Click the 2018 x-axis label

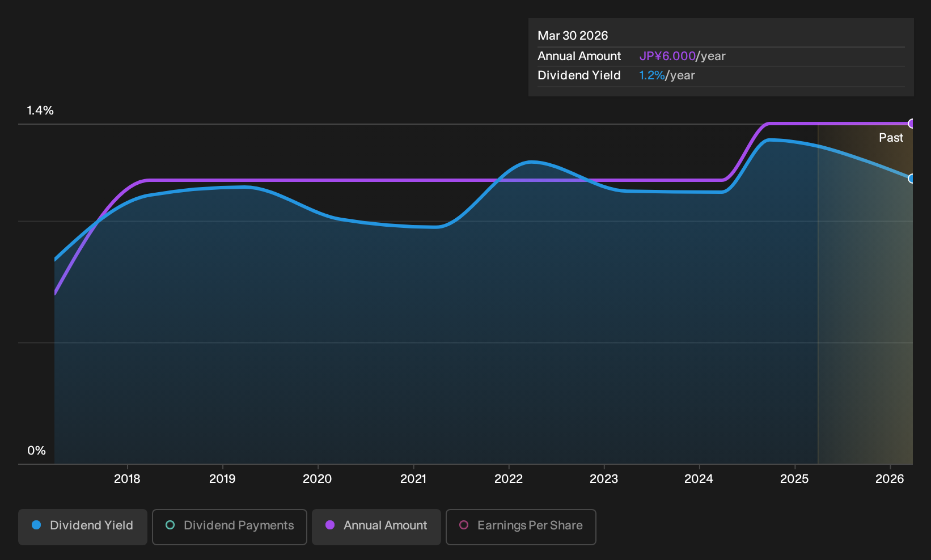pyautogui.click(x=127, y=479)
